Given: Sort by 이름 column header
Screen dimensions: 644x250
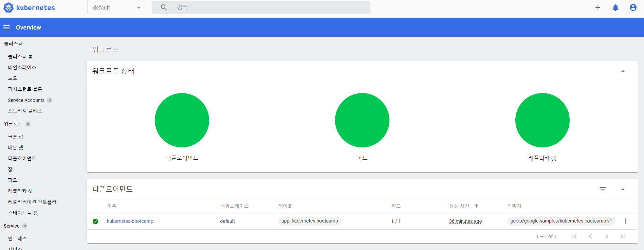Looking at the screenshot, I should (x=112, y=206).
